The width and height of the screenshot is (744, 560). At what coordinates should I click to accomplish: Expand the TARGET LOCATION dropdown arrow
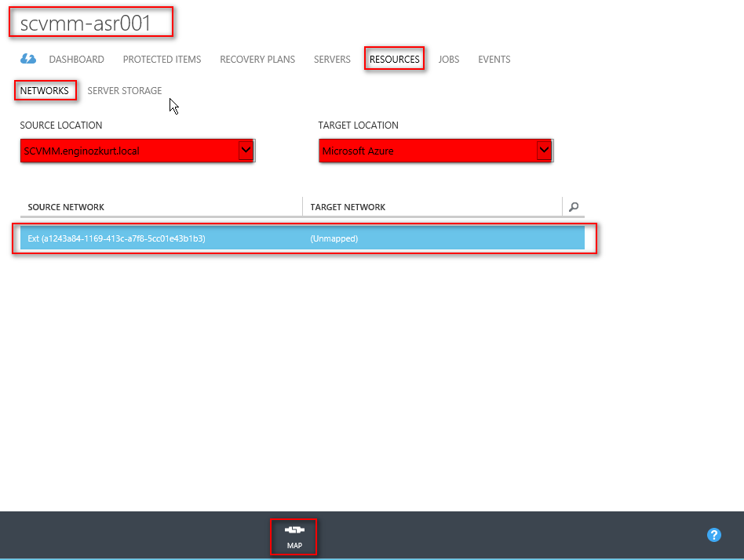click(544, 151)
